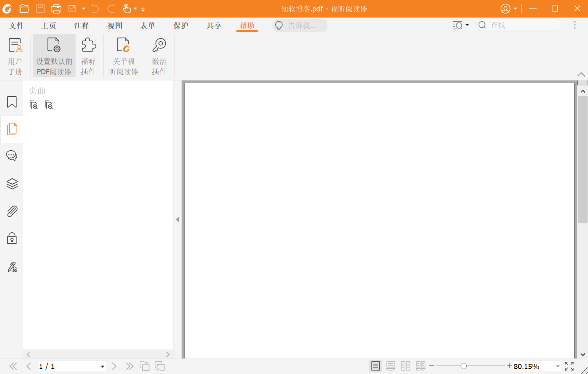588x374 pixels.
Task: Open the Layers panel icon
Action: [x=12, y=184]
